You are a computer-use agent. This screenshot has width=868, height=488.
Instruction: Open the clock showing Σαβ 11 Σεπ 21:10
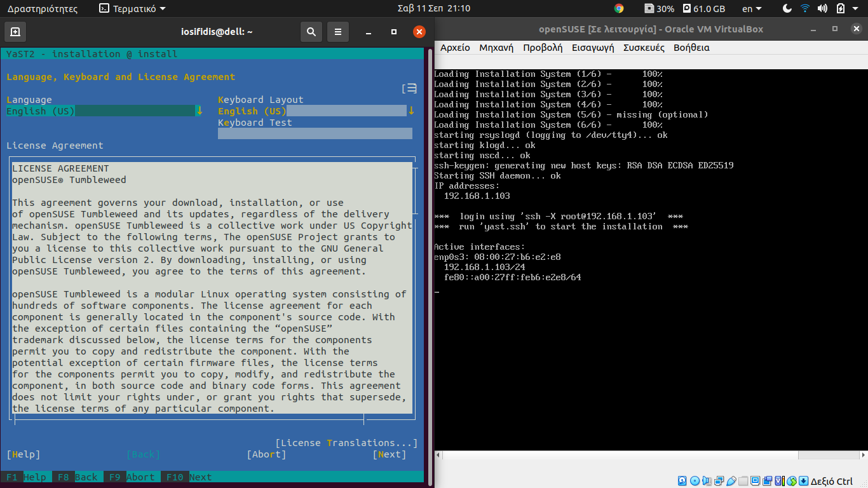(434, 8)
